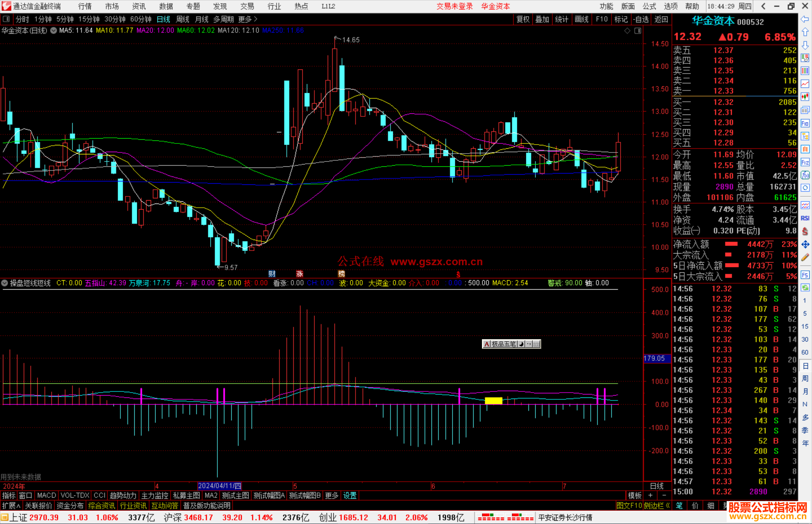This screenshot has width=812, height=524.
Task: Click the F10 company info sidebar icon
Action: (x=805, y=124)
